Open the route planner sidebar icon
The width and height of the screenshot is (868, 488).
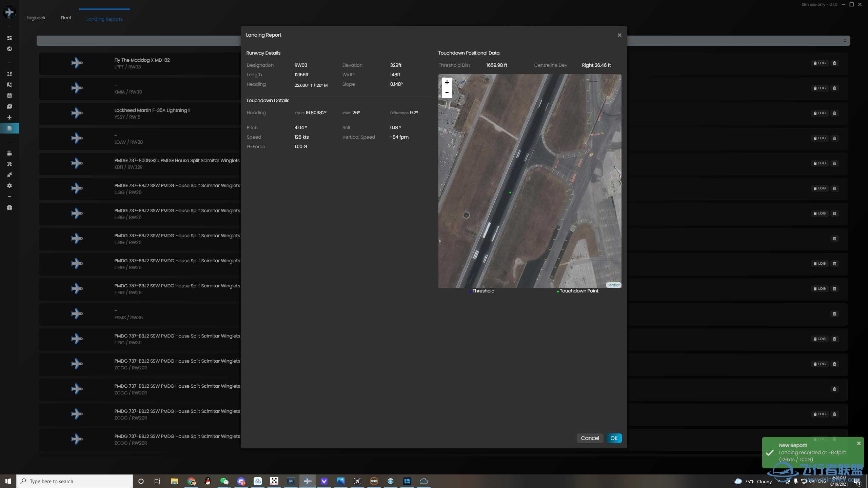(x=9, y=74)
